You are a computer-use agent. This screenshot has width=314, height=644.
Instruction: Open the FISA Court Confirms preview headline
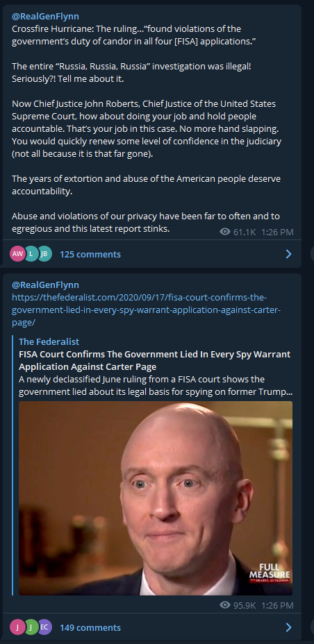pyautogui.click(x=154, y=360)
